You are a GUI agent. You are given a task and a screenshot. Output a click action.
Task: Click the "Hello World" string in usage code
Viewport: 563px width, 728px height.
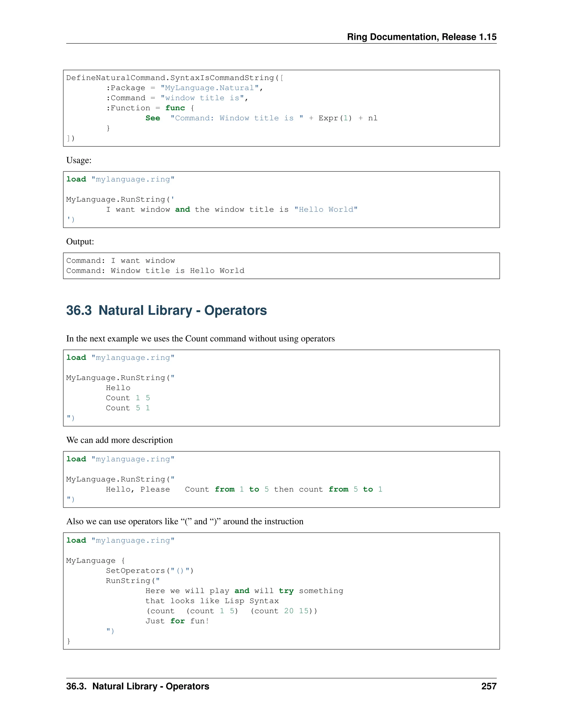[325, 210]
